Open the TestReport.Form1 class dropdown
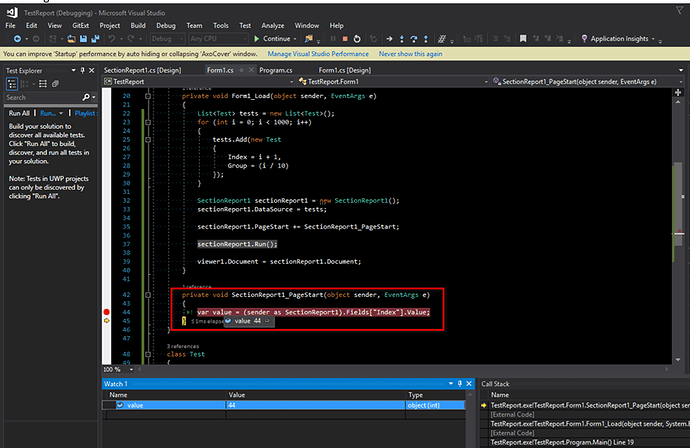Image resolution: width=690 pixels, height=448 pixels. (486, 81)
